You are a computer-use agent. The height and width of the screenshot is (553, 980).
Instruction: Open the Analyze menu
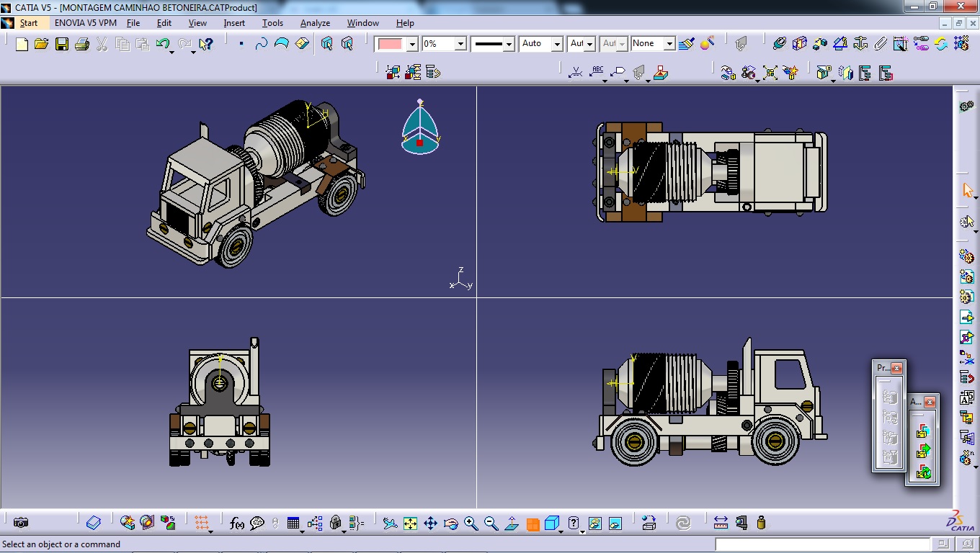point(315,23)
